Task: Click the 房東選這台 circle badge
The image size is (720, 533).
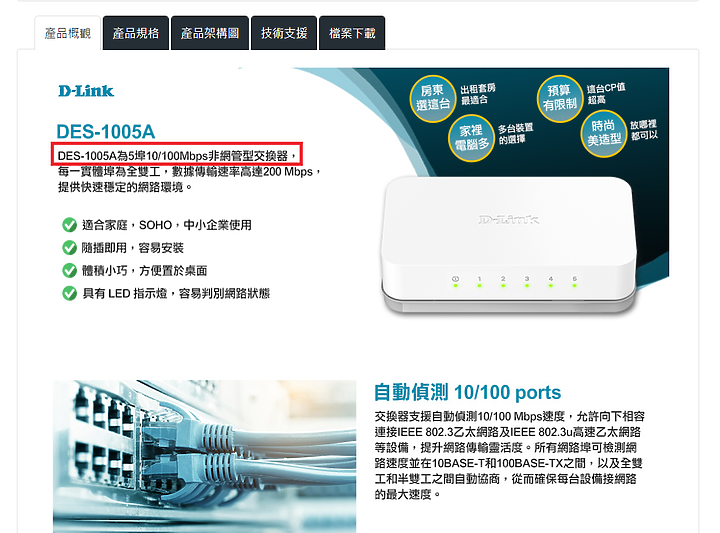Action: (433, 98)
